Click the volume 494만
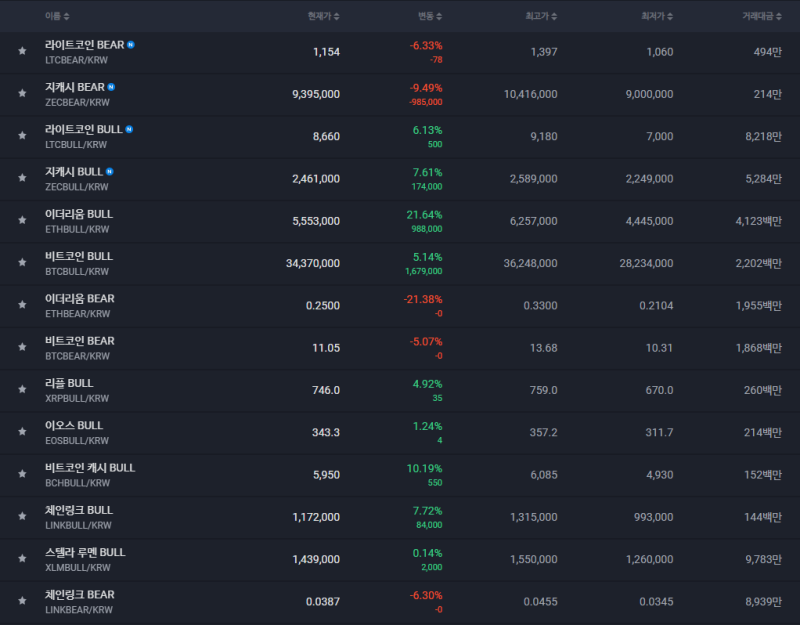The image size is (800, 625). click(x=768, y=52)
